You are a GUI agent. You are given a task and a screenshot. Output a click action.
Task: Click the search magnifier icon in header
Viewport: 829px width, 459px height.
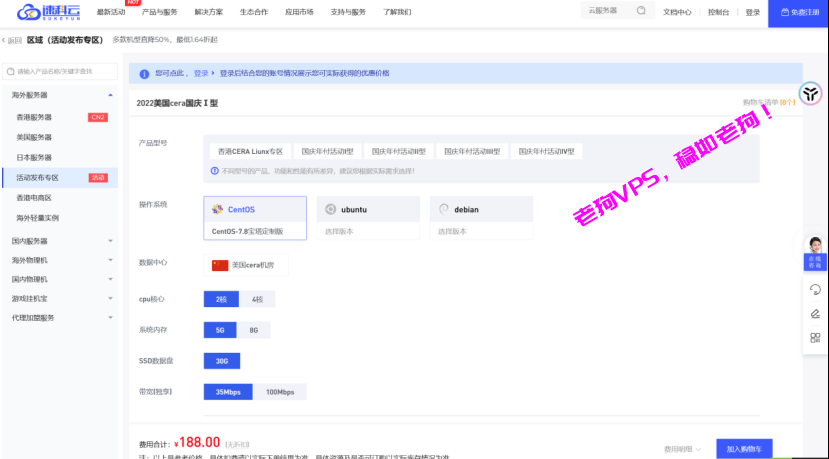pyautogui.click(x=641, y=11)
